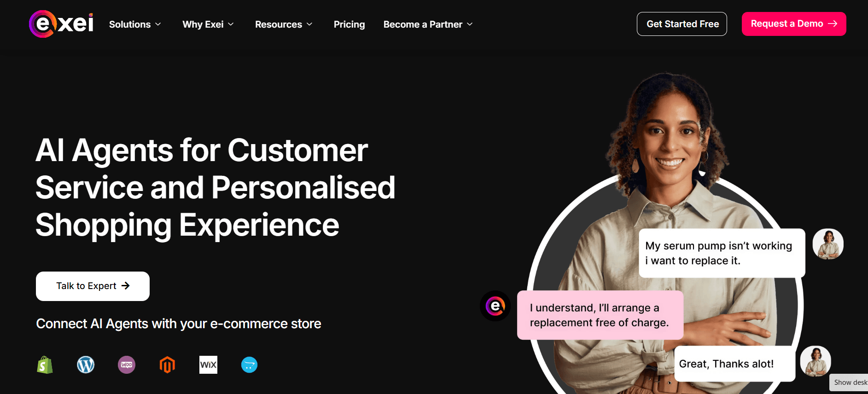Open the Become a Partner dropdown
The image size is (868, 394).
[428, 24]
